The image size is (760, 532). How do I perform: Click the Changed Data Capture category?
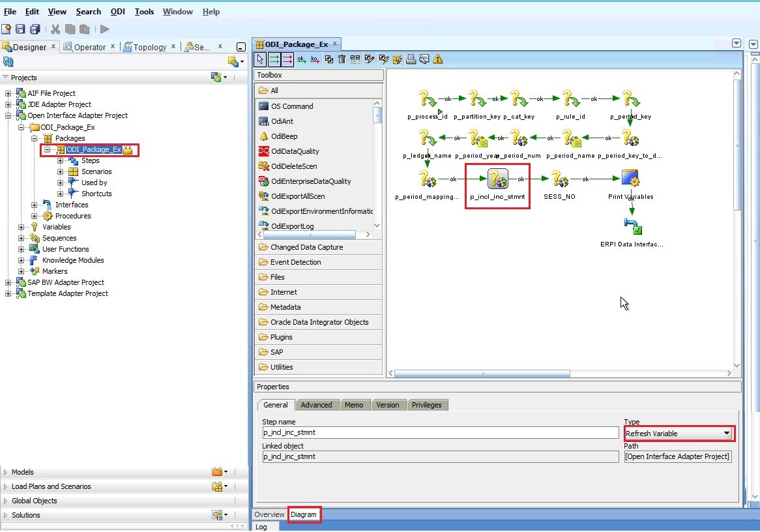click(x=308, y=246)
